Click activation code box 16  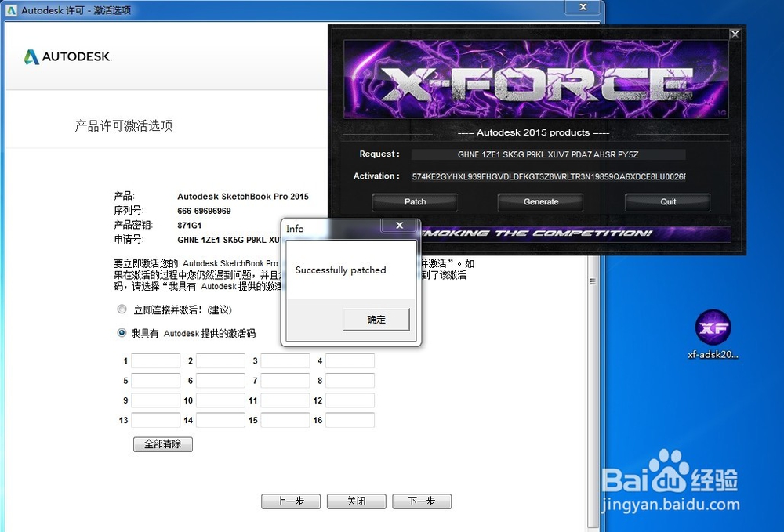350,420
